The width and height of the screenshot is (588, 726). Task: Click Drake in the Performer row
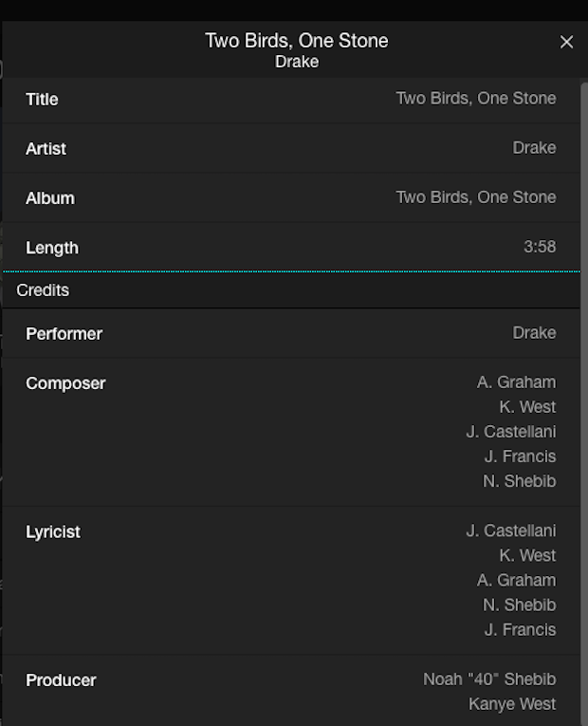(534, 333)
